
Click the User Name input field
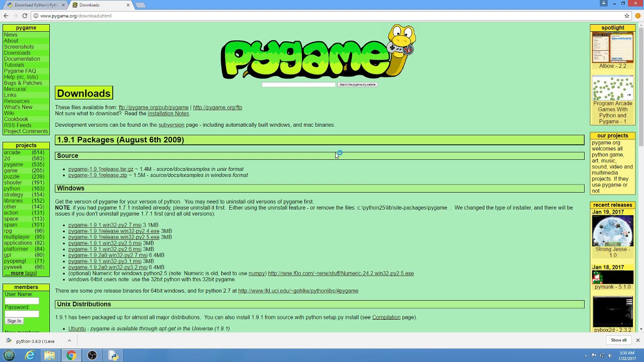(22, 301)
